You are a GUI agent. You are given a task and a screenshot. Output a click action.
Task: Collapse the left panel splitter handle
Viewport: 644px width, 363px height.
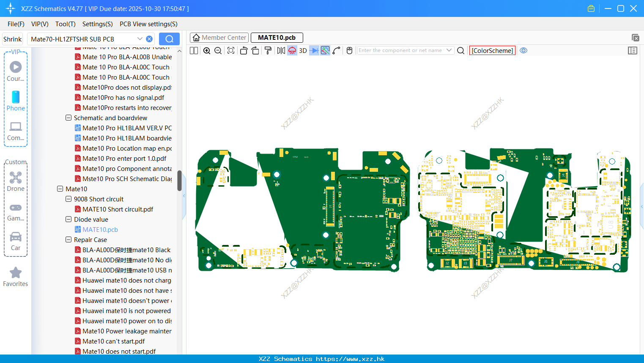click(184, 196)
